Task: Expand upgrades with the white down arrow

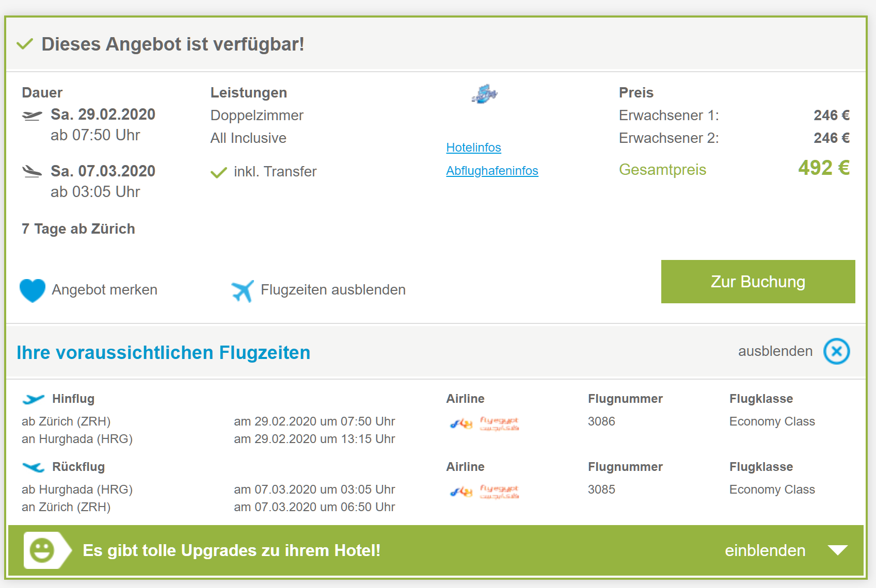Action: (837, 550)
